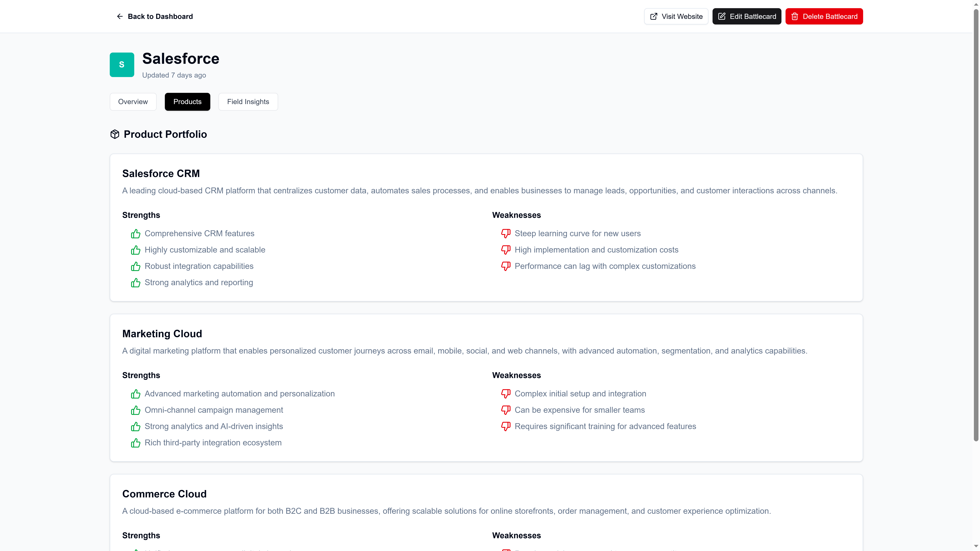Click thumbs-down icon next to Performance can lag
980x551 pixels.
506,266
